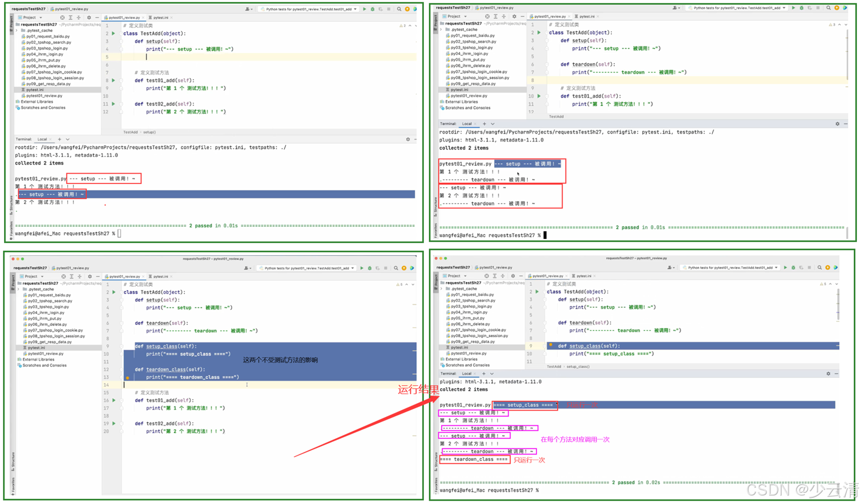Click the green Run button in top-left window
Viewport: 861px width, 504px height.
[x=364, y=9]
